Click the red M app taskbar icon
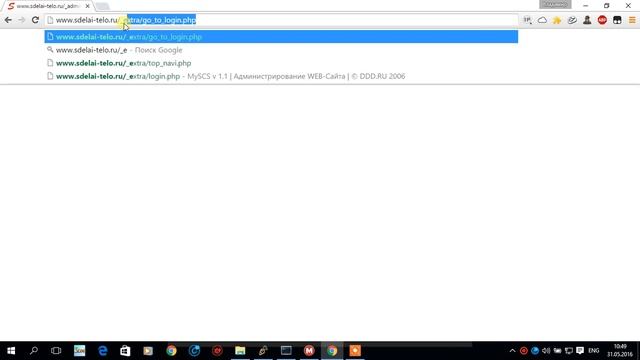 [309, 351]
